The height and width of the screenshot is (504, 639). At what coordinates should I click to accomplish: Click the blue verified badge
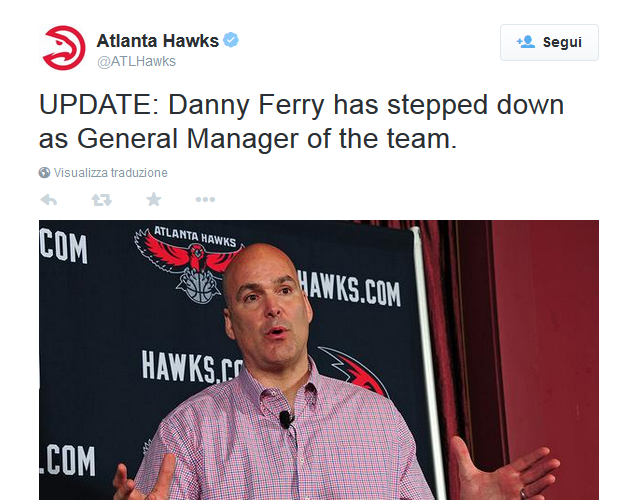[x=231, y=40]
